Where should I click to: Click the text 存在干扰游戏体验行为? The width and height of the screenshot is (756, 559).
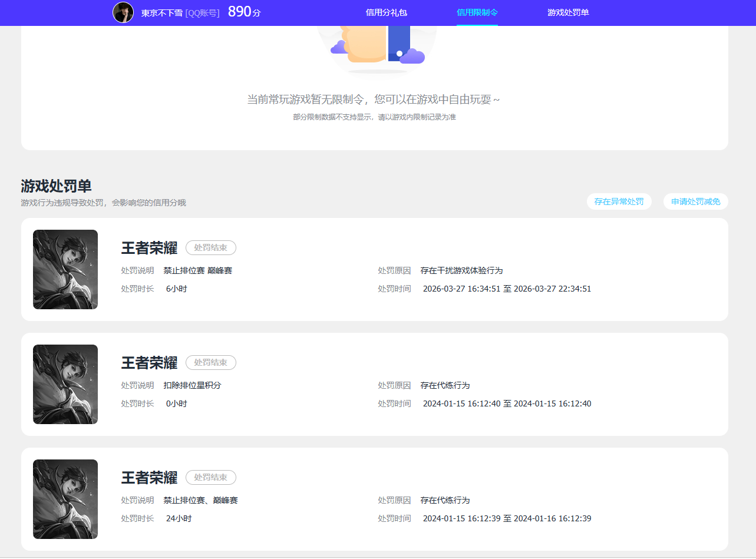(462, 271)
